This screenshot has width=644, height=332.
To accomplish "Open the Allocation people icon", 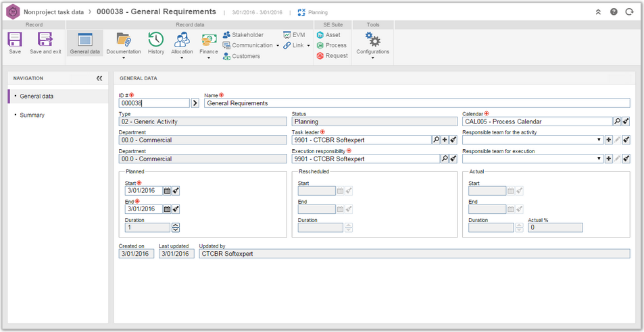I will (x=182, y=40).
